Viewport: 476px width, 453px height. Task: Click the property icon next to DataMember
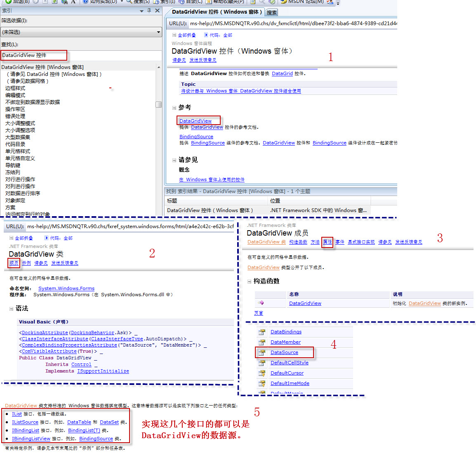tap(262, 342)
